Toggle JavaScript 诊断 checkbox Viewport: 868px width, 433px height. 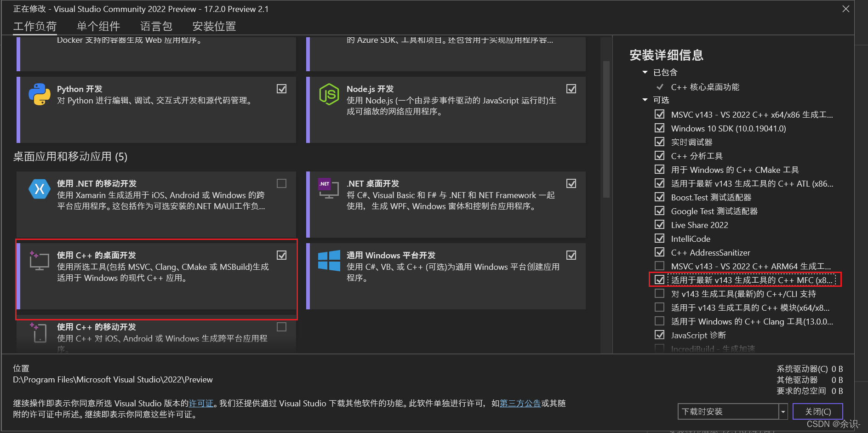pyautogui.click(x=660, y=335)
